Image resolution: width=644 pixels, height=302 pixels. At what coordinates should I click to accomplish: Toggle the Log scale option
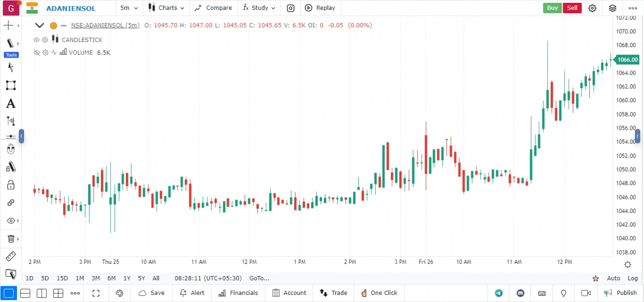point(633,278)
